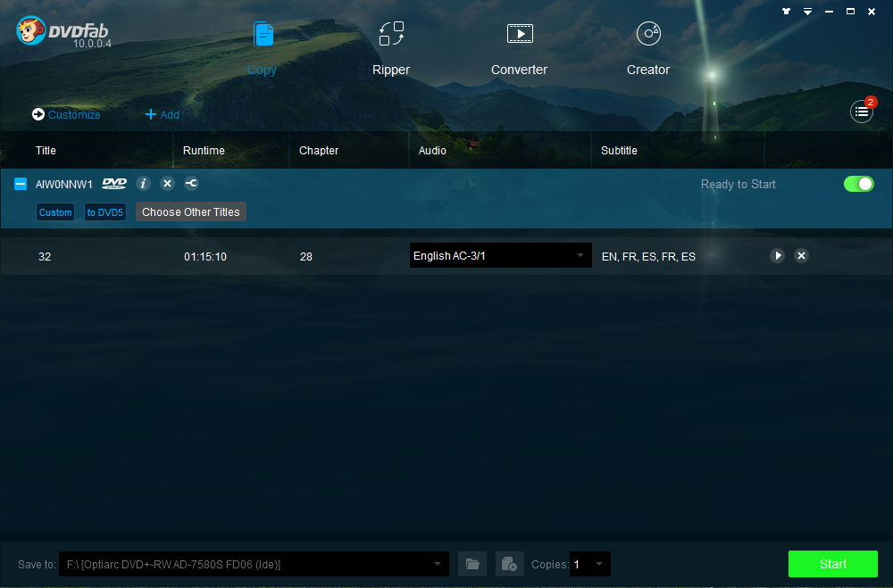Screen dimensions: 893x588
Task: Click runtime value 01:15:10
Action: 205,257
